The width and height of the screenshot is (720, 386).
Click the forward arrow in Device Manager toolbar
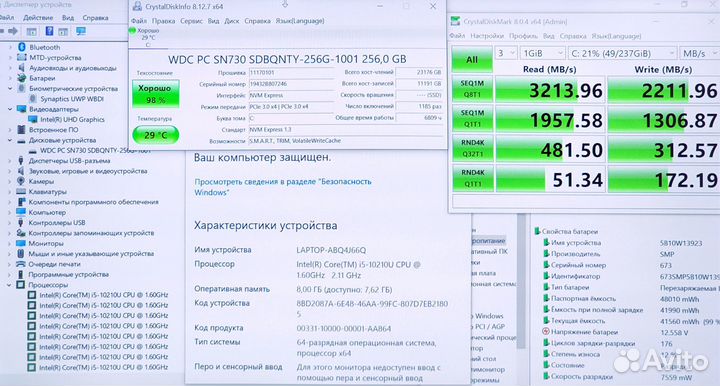tap(13, 31)
